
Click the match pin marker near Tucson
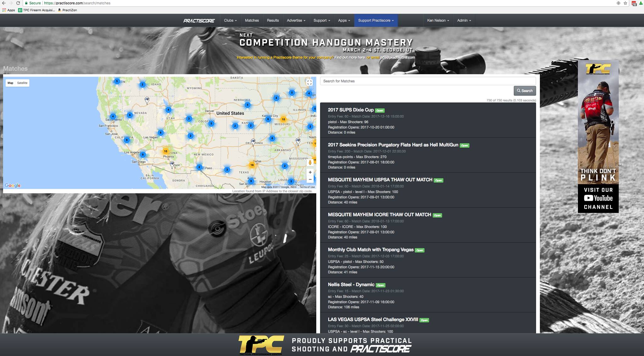[x=172, y=165]
